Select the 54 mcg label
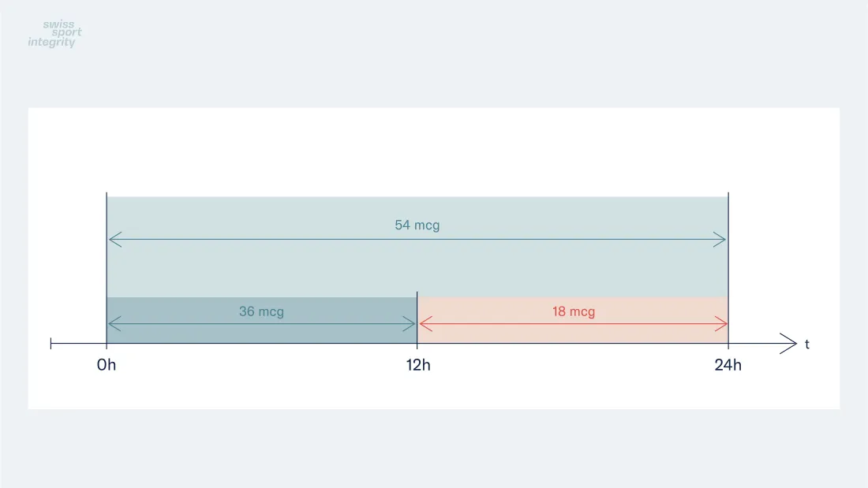 [x=417, y=225]
